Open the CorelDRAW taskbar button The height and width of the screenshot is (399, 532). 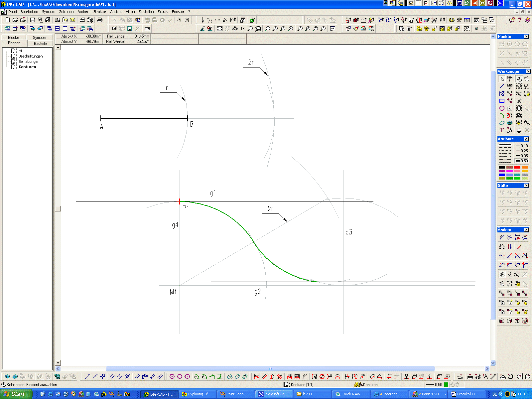351,394
